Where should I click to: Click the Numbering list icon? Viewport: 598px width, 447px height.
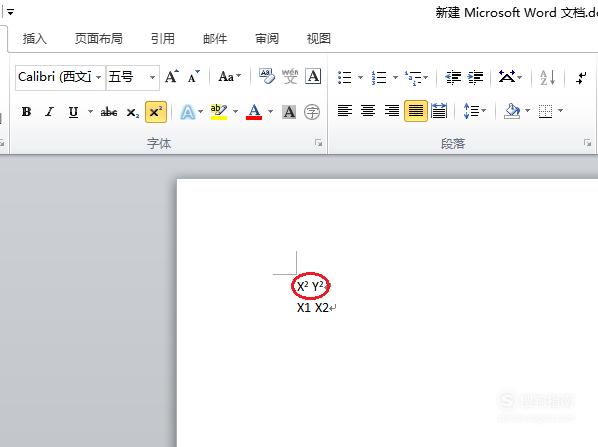coord(379,77)
